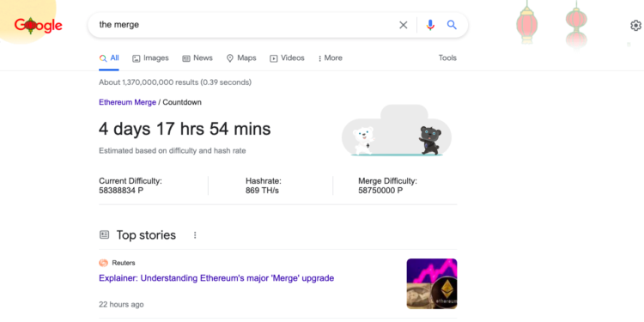Switch to the Maps tab
Image resolution: width=644 pixels, height=322 pixels.
click(x=241, y=58)
